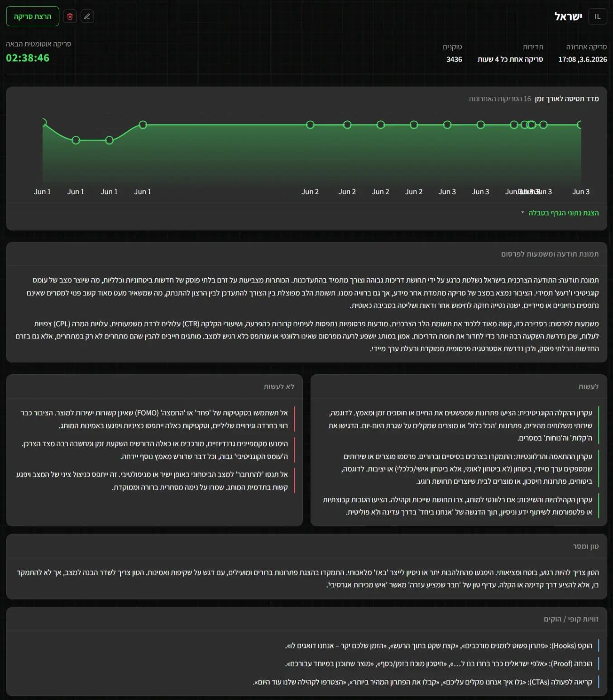Click the לא לעשות card heading
Viewport: 613px width, 700px height.
tap(279, 386)
